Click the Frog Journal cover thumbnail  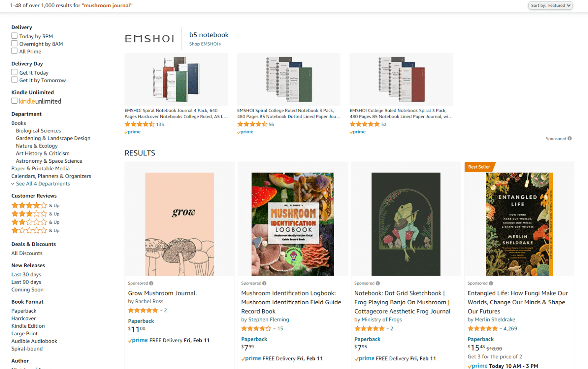405,224
